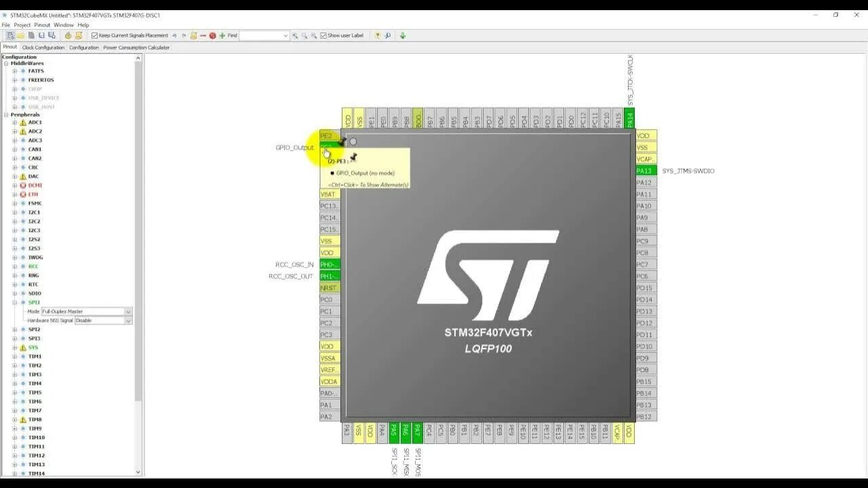
Task: Click the red circle clear icon
Action: pyautogui.click(x=212, y=35)
